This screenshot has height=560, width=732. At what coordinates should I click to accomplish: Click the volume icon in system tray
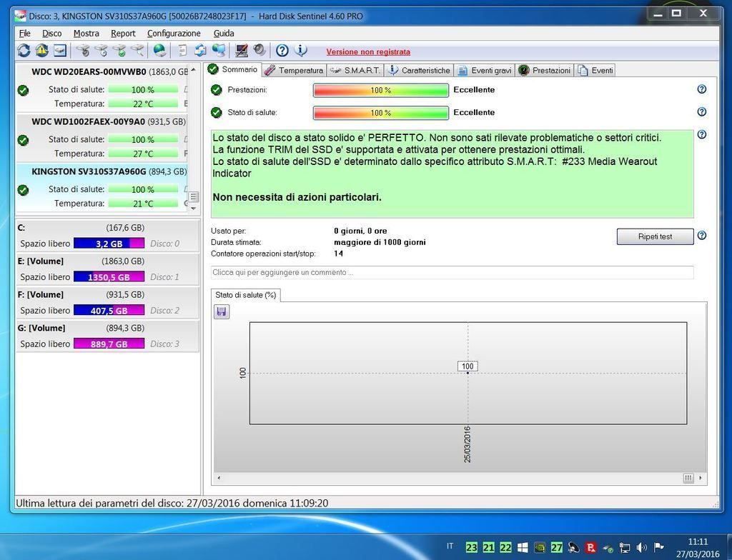click(x=641, y=547)
